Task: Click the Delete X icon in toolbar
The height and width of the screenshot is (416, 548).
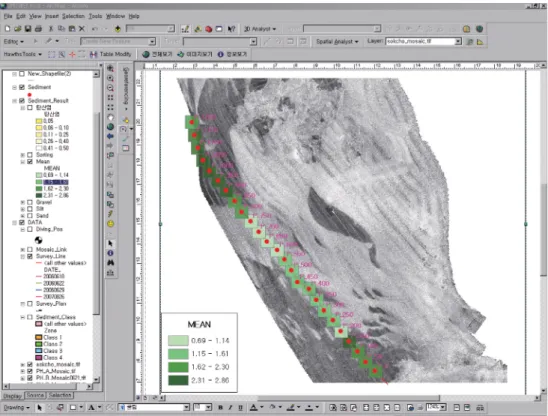Action: pos(82,29)
